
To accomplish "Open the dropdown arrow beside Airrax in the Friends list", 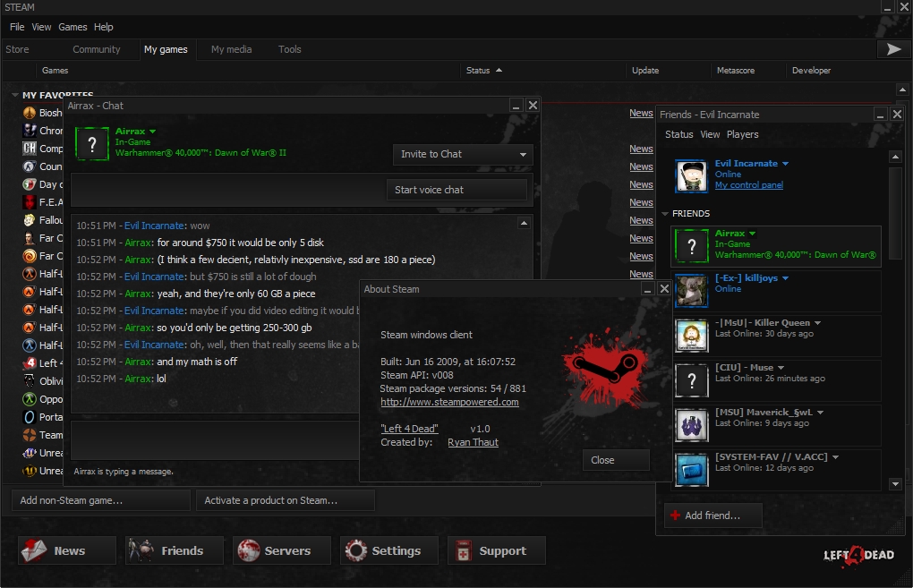I will pyautogui.click(x=752, y=234).
